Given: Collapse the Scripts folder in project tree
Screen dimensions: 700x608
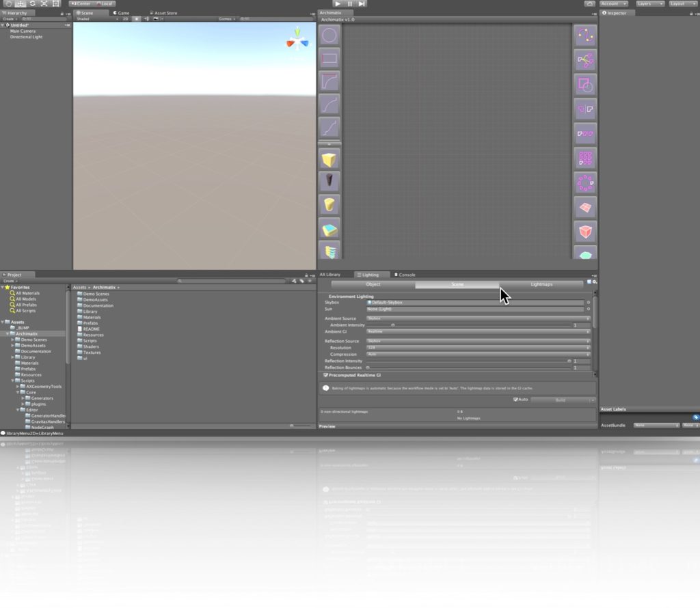Looking at the screenshot, I should pos(12,381).
